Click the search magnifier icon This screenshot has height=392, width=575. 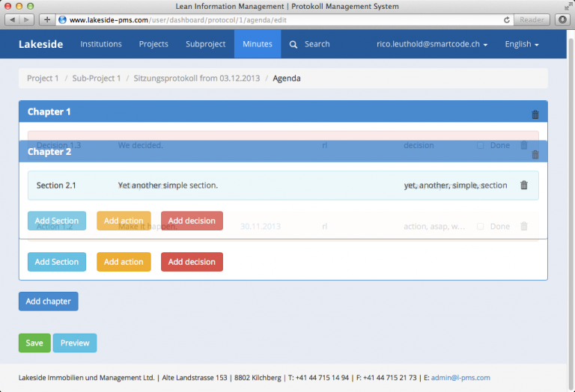[x=293, y=44]
